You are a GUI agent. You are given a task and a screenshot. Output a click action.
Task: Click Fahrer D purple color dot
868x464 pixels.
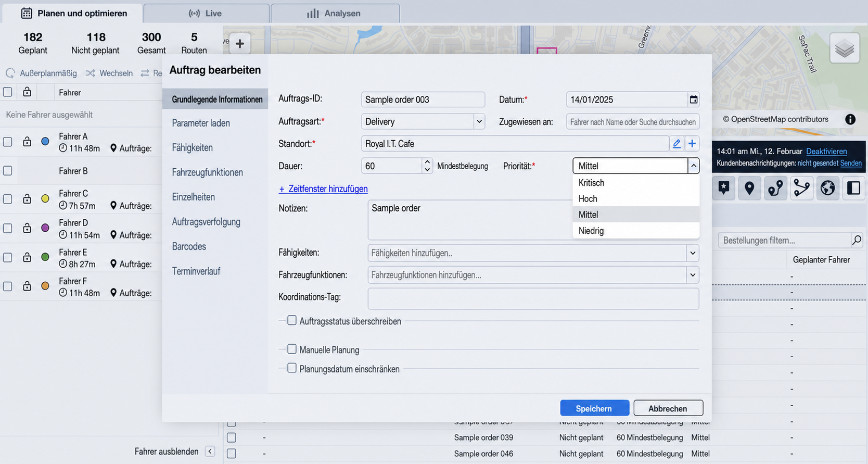45,228
